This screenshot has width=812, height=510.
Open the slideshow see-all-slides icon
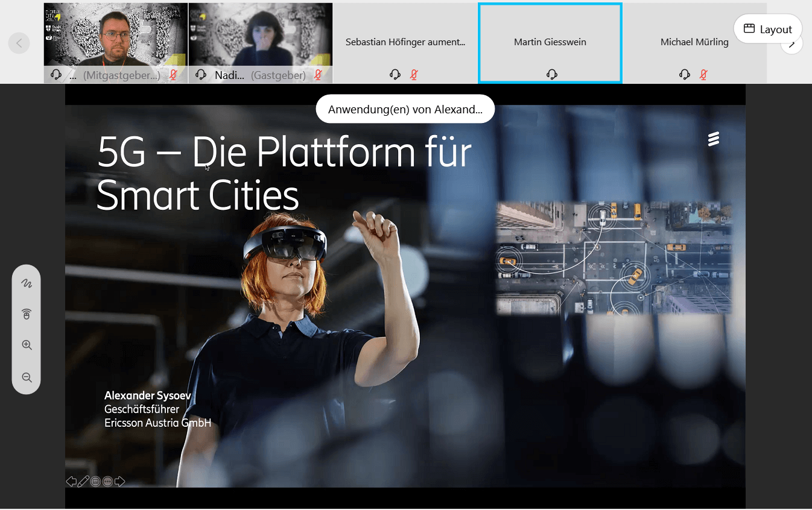click(95, 481)
